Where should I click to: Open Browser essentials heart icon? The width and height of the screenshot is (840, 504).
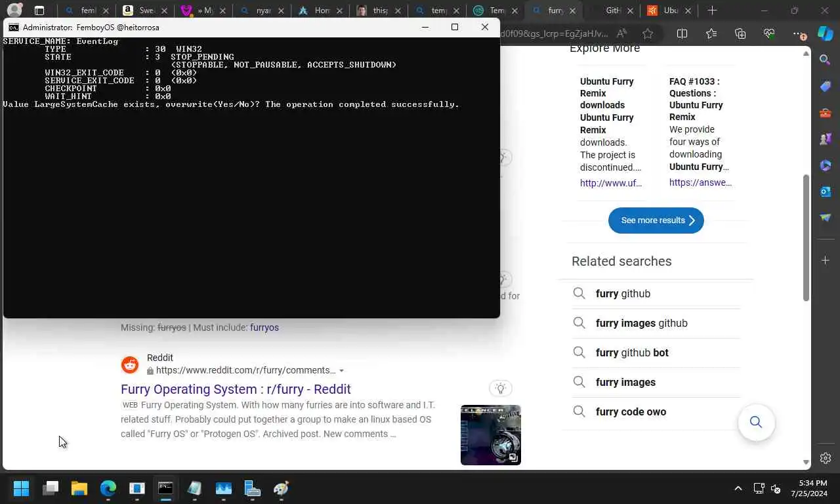coord(769,33)
